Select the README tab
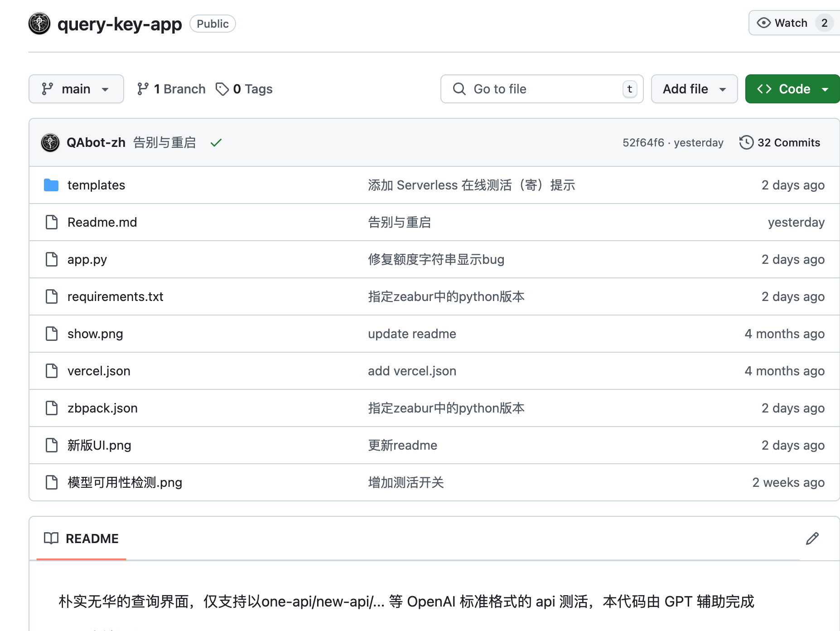The image size is (840, 631). 82,539
